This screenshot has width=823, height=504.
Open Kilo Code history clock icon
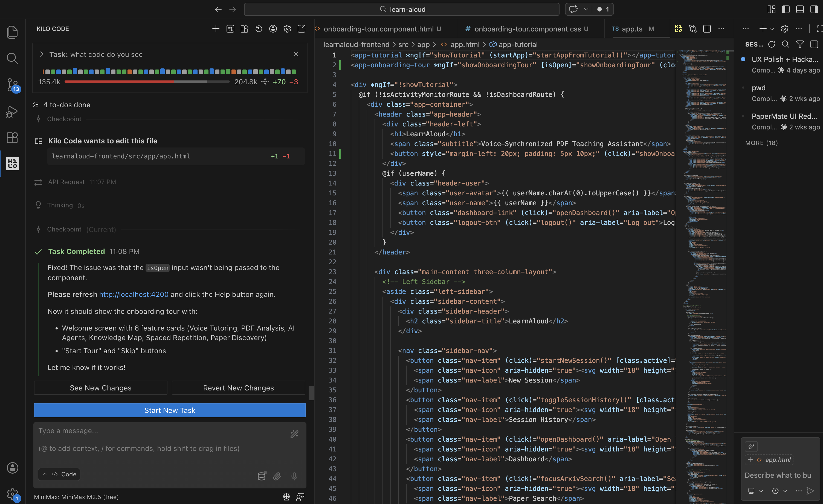[259, 29]
